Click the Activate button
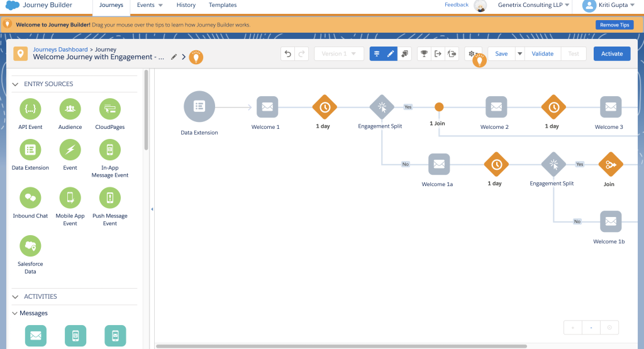The image size is (644, 349). tap(612, 54)
